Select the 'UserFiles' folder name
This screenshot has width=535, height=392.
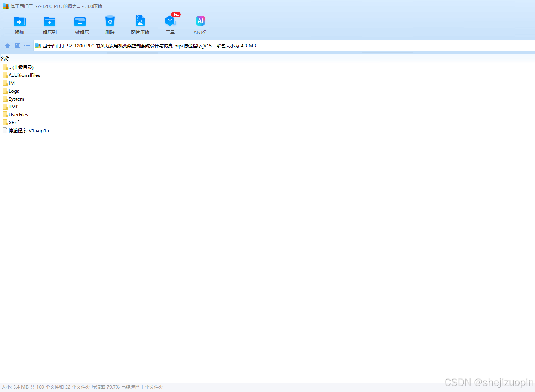pos(18,115)
